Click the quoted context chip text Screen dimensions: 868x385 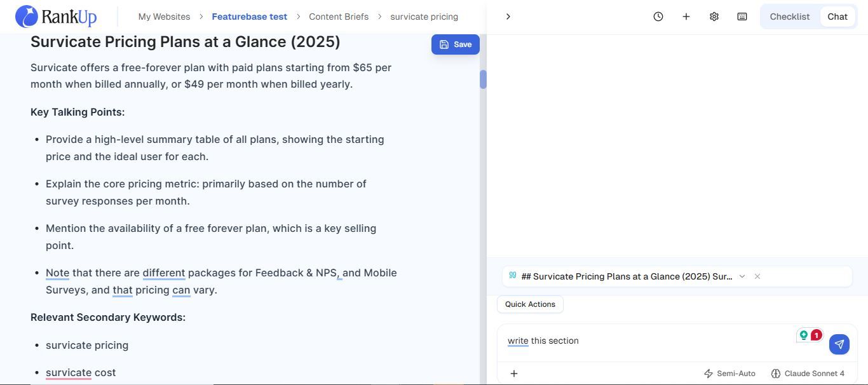(x=627, y=276)
